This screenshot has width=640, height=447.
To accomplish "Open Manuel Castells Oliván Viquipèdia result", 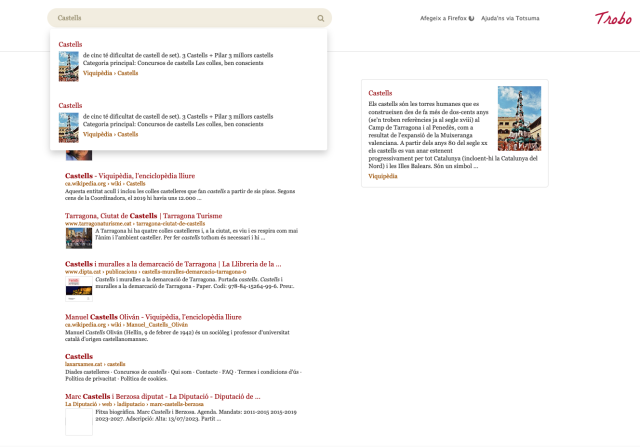I will pos(153,317).
